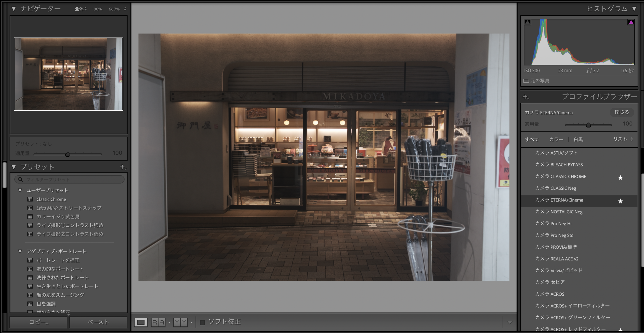Select the YY comparison view icon
This screenshot has width=644, height=333.
(x=180, y=322)
